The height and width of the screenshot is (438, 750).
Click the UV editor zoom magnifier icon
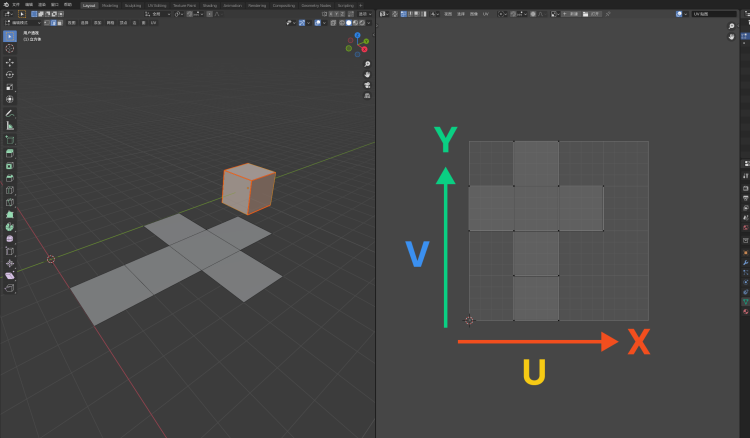click(731, 26)
